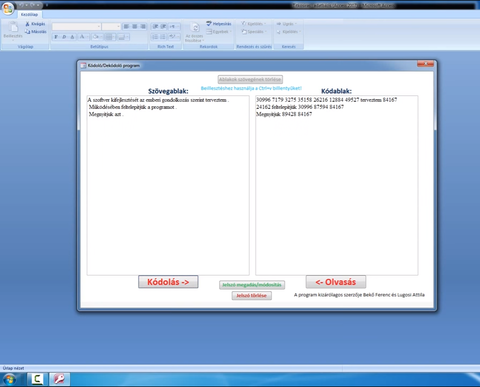The height and width of the screenshot is (387, 480).
Task: Click the text highlight color button
Action: (x=174, y=37)
